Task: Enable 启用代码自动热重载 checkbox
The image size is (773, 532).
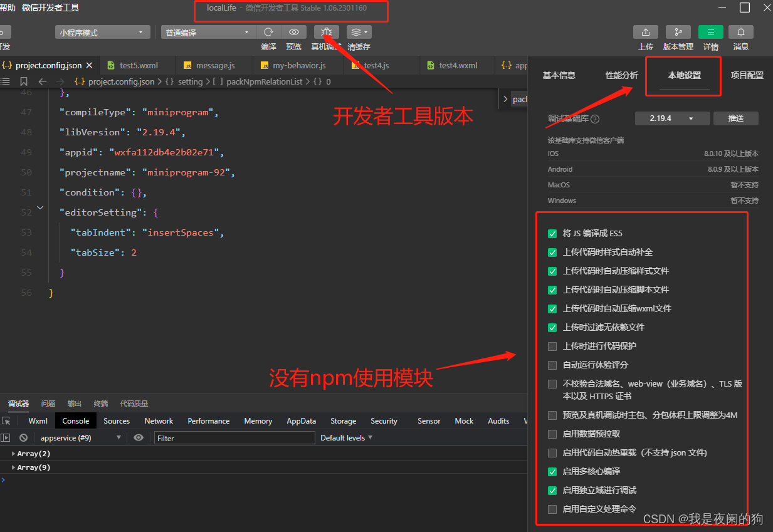Action: tap(552, 453)
